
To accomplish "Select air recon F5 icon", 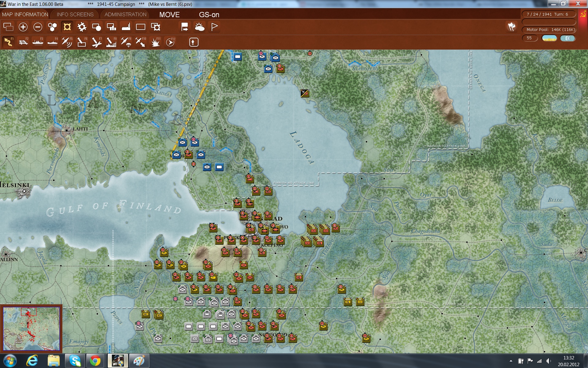I will pos(67,42).
